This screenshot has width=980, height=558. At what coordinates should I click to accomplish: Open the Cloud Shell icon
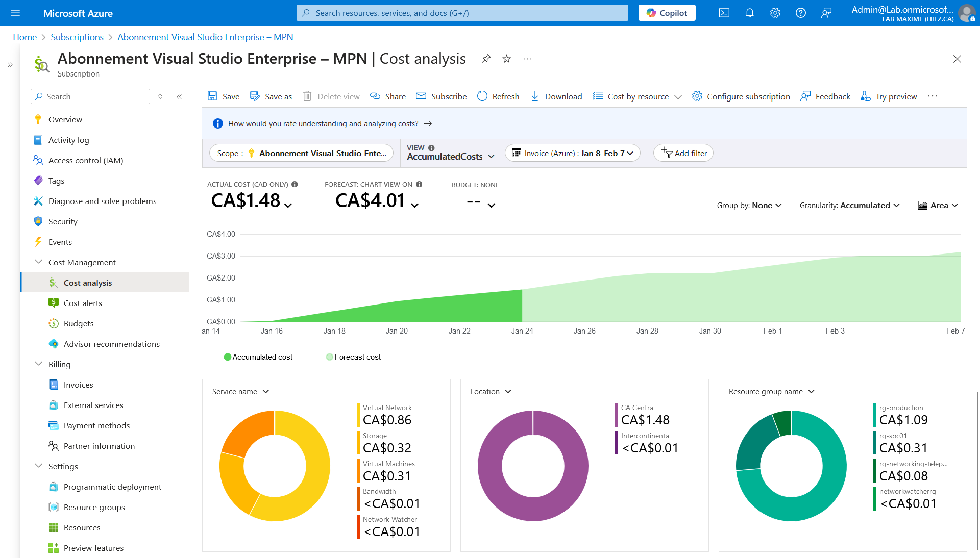(724, 13)
